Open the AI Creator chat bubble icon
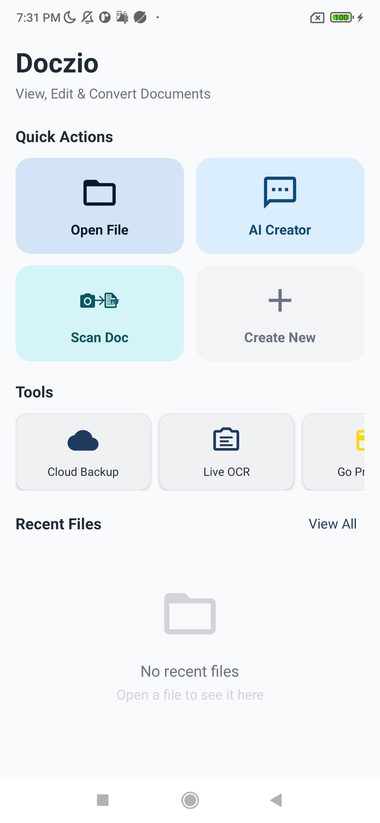Screen dimensions: 380x823 point(280,192)
